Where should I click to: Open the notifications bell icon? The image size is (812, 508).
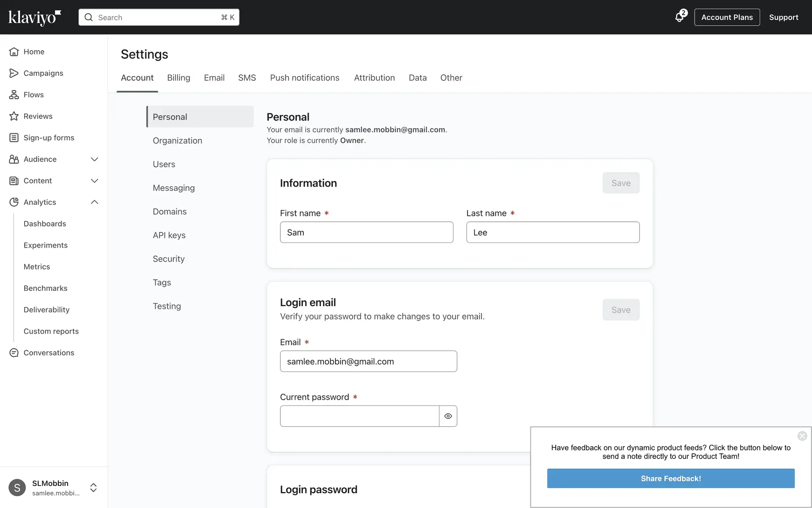(679, 17)
